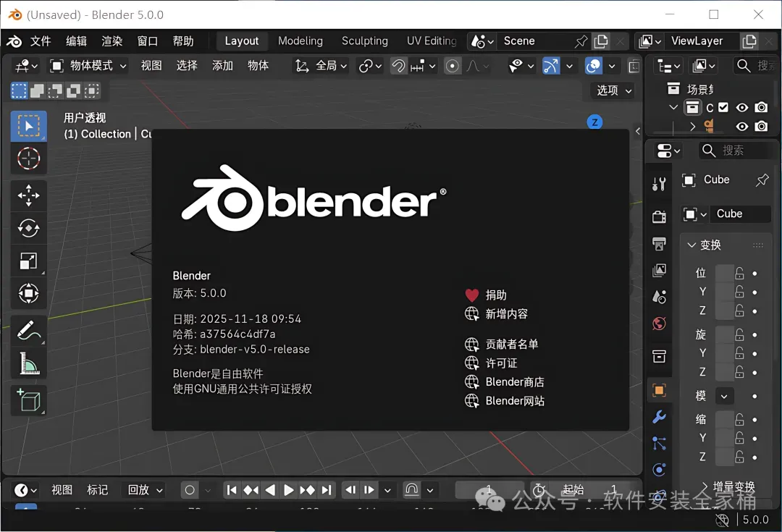Hide the child object eye icon
Screen dimensions: 782x532
tap(742, 127)
